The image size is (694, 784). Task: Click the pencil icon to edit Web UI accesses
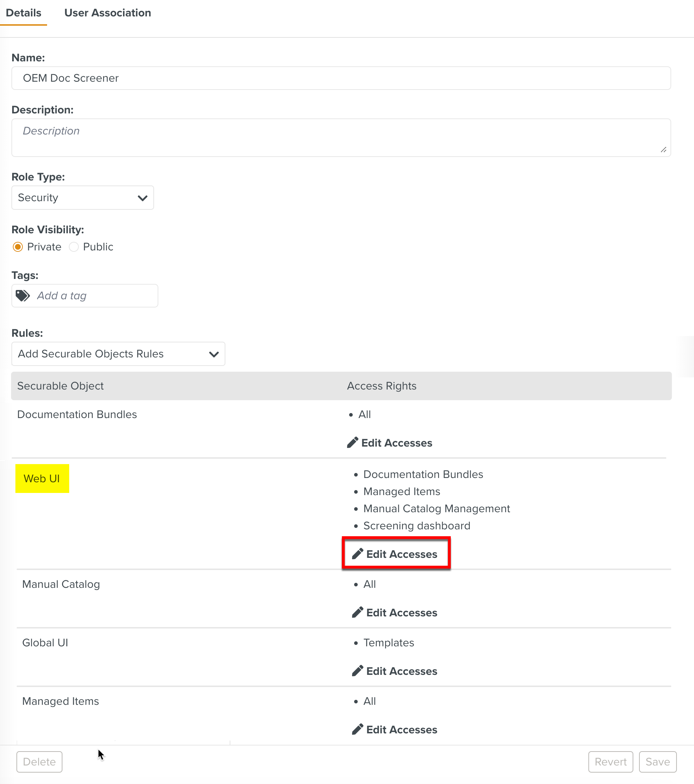tap(357, 554)
